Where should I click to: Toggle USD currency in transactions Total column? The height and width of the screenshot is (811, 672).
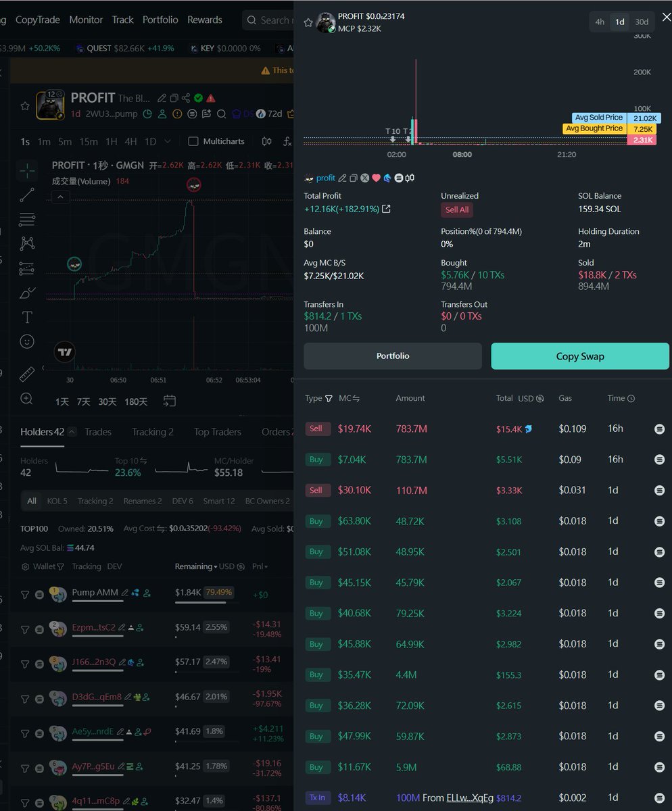coord(539,399)
